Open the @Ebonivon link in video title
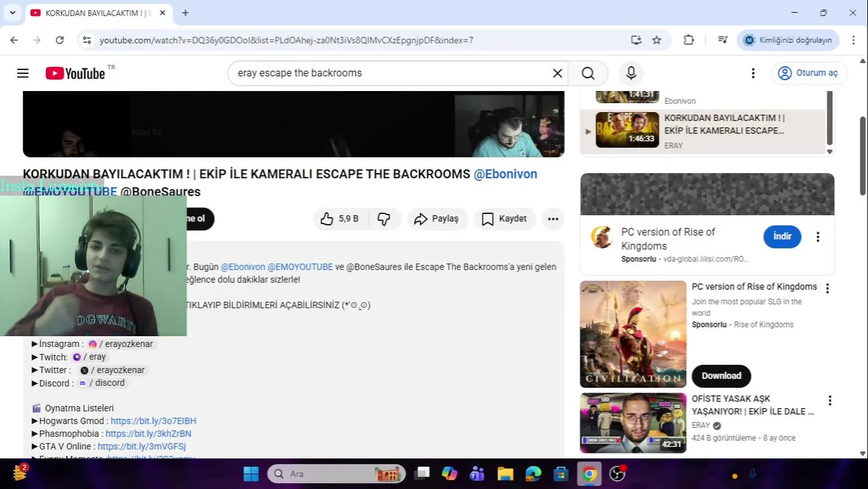This screenshot has width=868, height=489. [x=505, y=174]
